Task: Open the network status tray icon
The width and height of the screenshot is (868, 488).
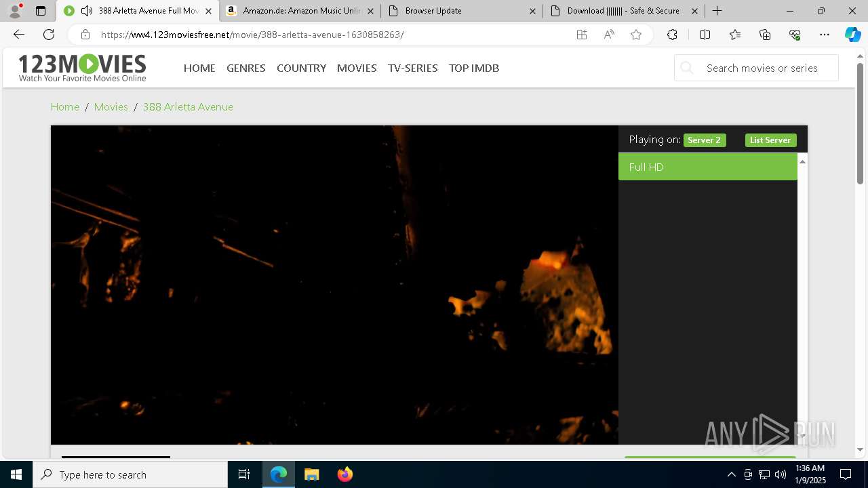Action: click(764, 474)
